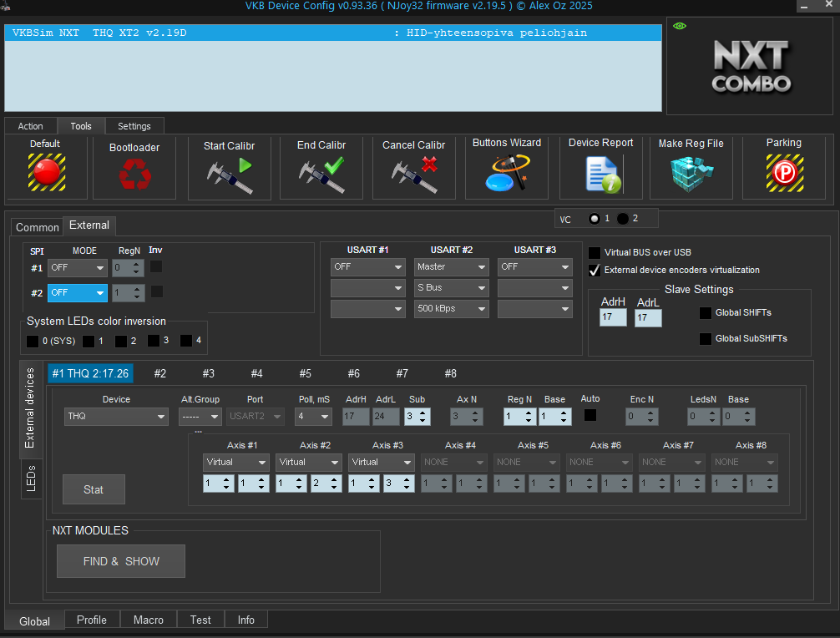840x638 pixels.
Task: Click the Slave Settings AdrL field
Action: [648, 317]
